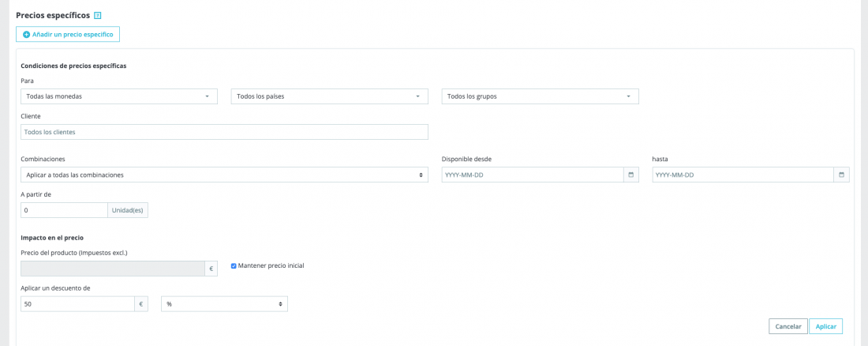Image resolution: width=868 pixels, height=346 pixels.
Task: Click the euro symbol beside product price
Action: [x=211, y=269]
